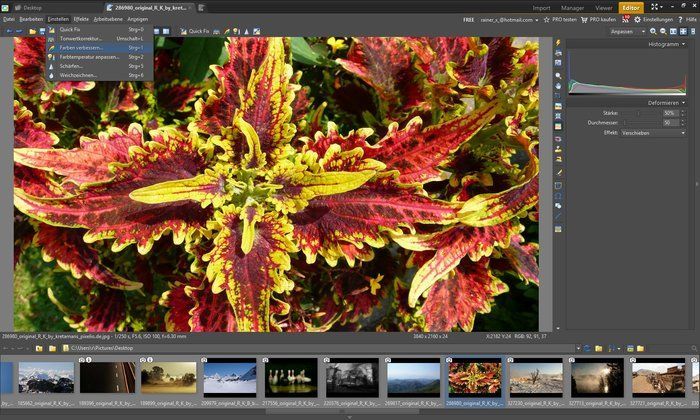This screenshot has width=700, height=420.
Task: Select Quick Fix in the dropdown menu
Action: [100, 29]
